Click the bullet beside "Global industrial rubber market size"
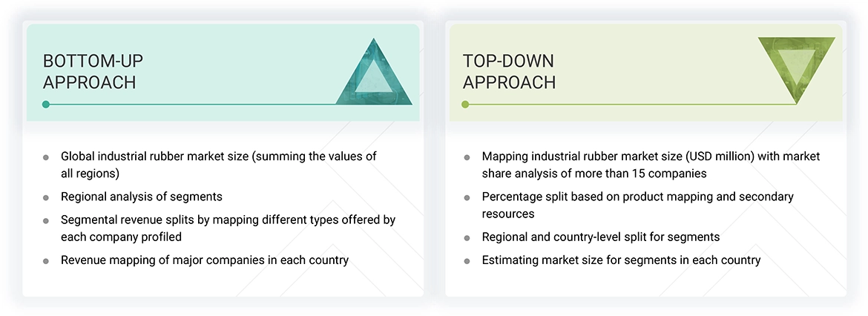This screenshot has height=316, width=868. 46,157
